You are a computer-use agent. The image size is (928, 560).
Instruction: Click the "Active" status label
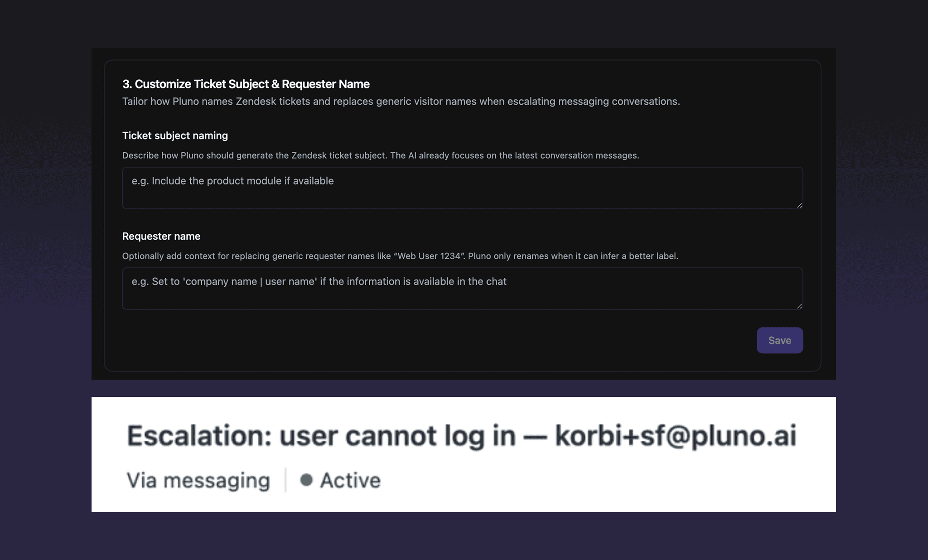350,480
